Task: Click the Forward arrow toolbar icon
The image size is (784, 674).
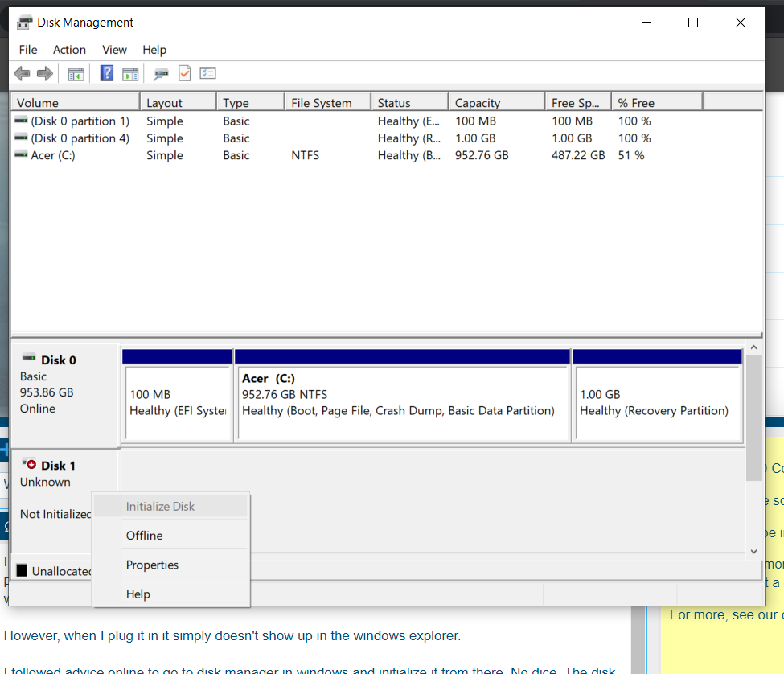Action: (45, 74)
